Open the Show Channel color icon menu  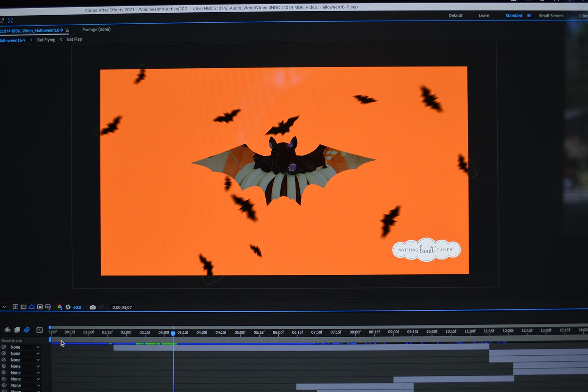[x=60, y=307]
